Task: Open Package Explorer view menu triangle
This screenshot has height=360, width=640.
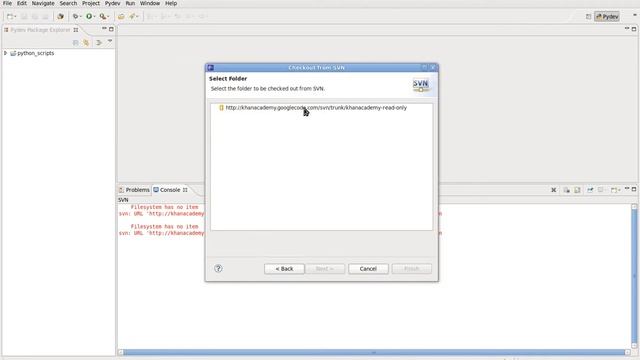Action: coord(110,42)
